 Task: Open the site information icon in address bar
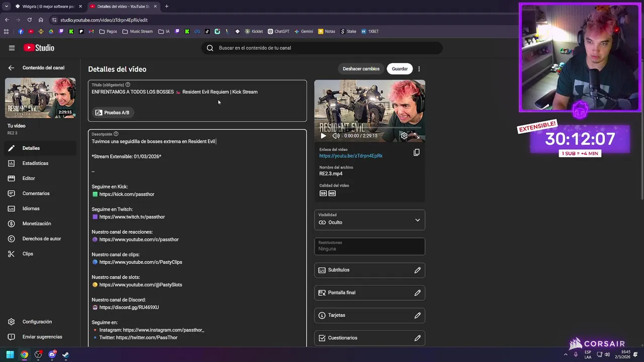(x=54, y=20)
